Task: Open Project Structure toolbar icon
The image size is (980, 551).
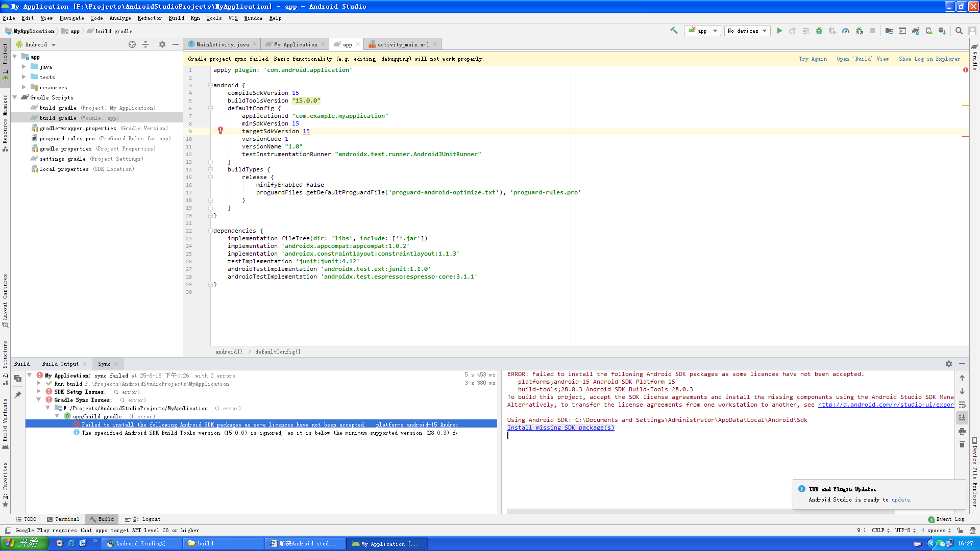Action: [x=889, y=31]
